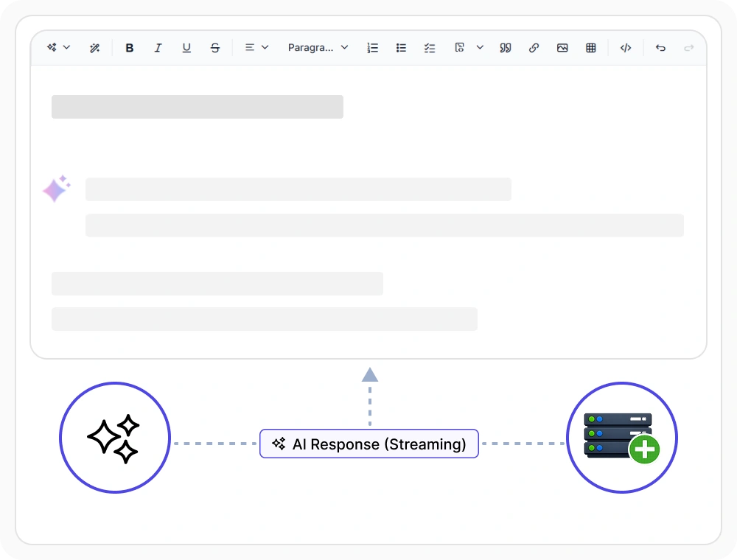Expand the template dropdown arrow
Viewport: 737px width, 560px height.
point(480,47)
